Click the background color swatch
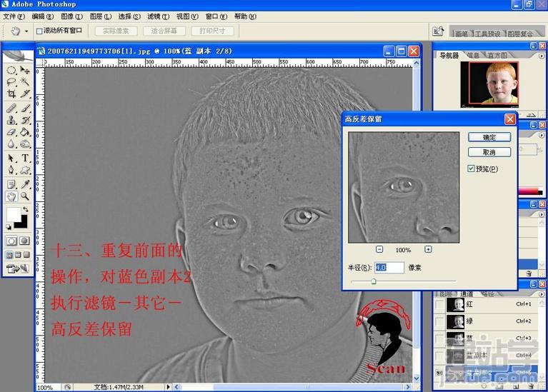 (x=24, y=224)
